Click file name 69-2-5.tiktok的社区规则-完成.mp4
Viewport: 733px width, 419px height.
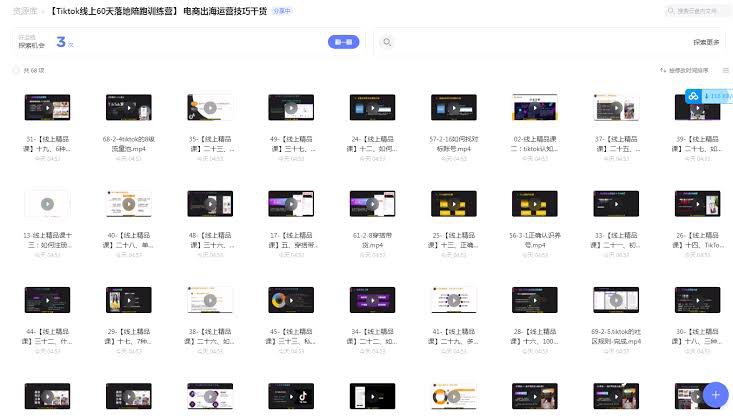(616, 337)
